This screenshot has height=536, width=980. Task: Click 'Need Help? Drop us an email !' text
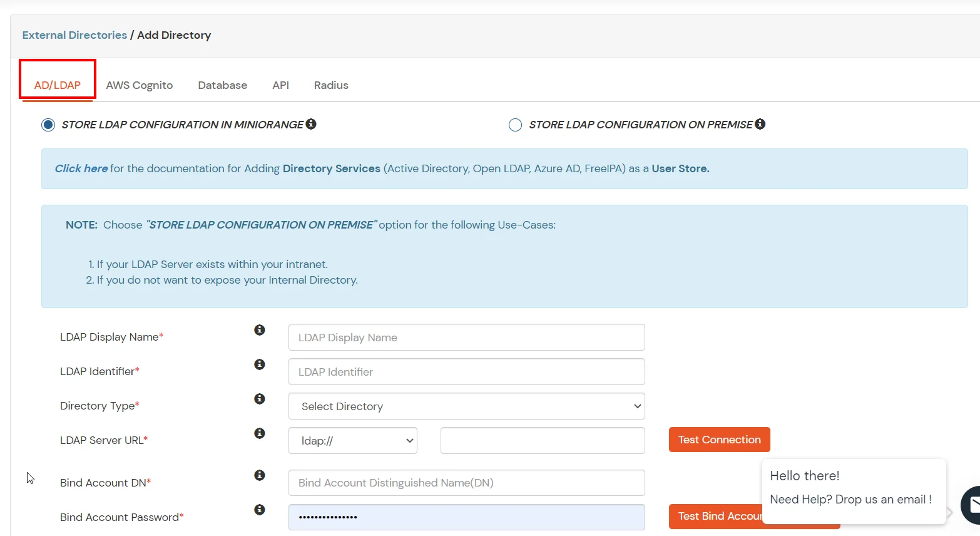(x=851, y=500)
